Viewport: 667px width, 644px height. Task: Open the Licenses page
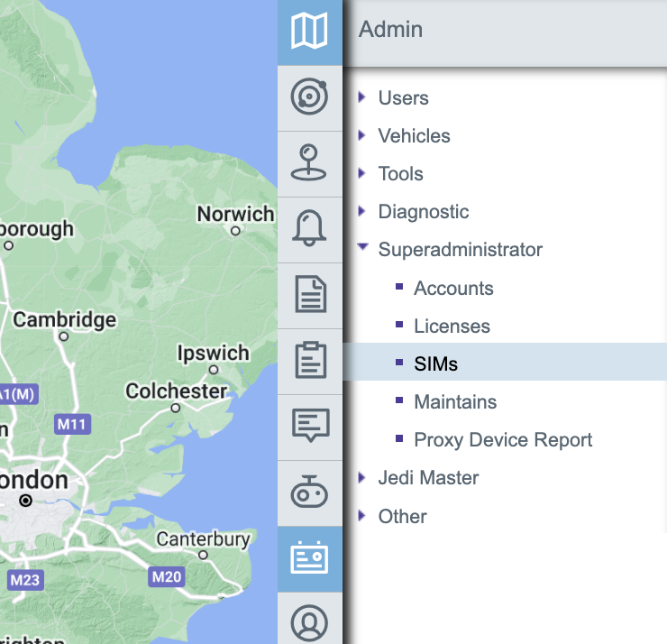point(452,327)
